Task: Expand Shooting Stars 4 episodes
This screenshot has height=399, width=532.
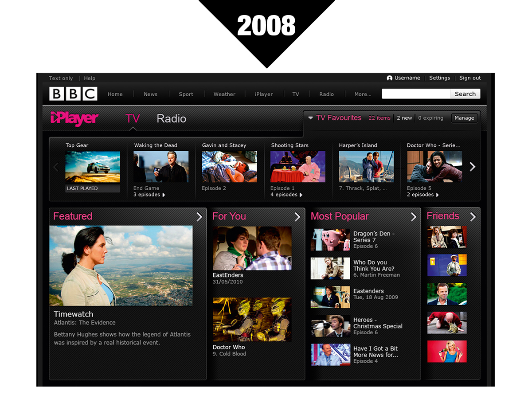Action: tap(286, 195)
